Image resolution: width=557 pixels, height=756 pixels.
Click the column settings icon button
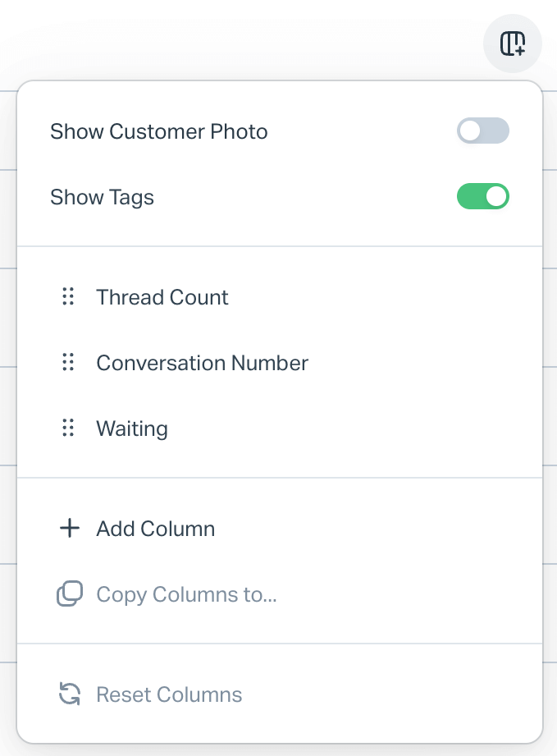[x=512, y=44]
